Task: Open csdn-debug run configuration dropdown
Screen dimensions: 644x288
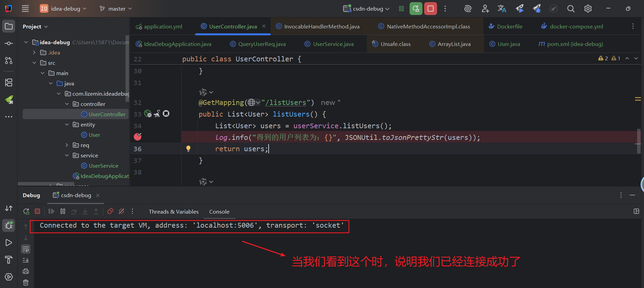Action: click(366, 9)
